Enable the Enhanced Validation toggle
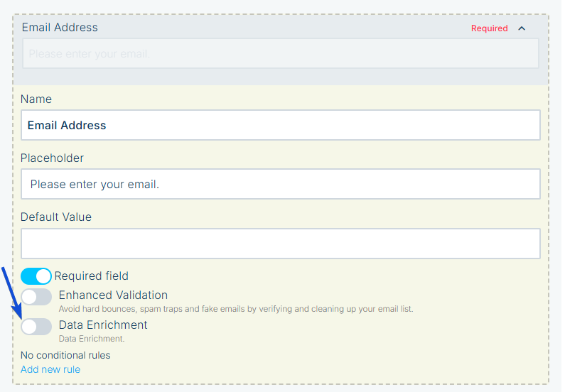Screen dimensions: 565x392 click(x=36, y=297)
